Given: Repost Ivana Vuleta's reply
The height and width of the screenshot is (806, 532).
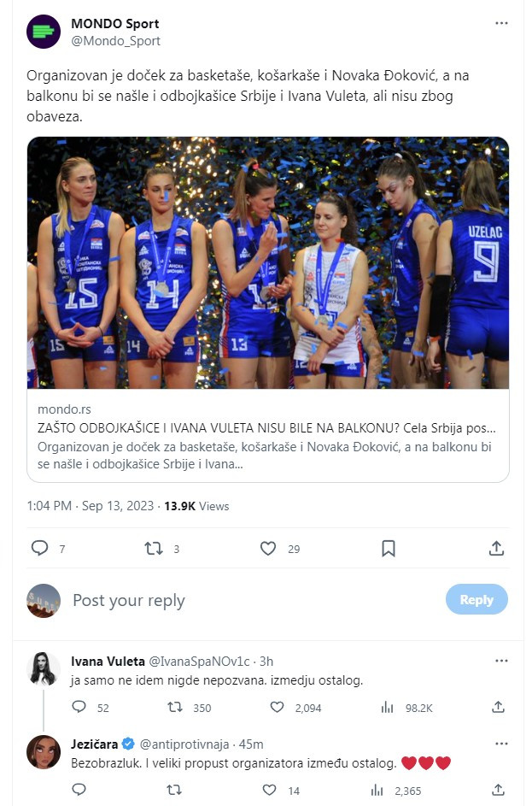Looking at the screenshot, I should point(174,707).
